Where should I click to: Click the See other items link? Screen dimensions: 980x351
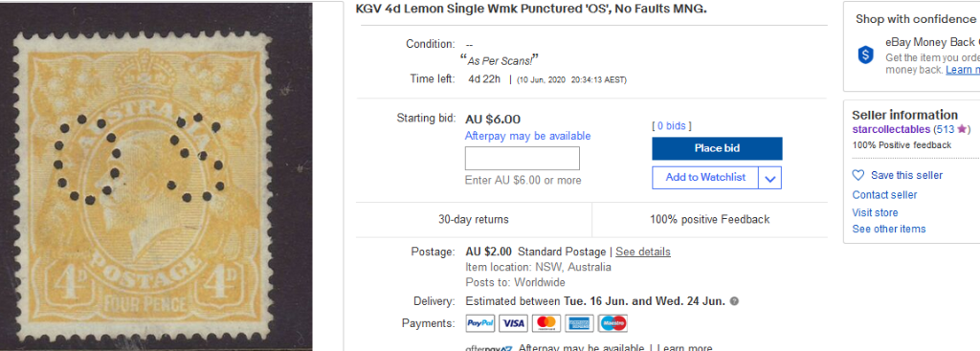(x=889, y=229)
